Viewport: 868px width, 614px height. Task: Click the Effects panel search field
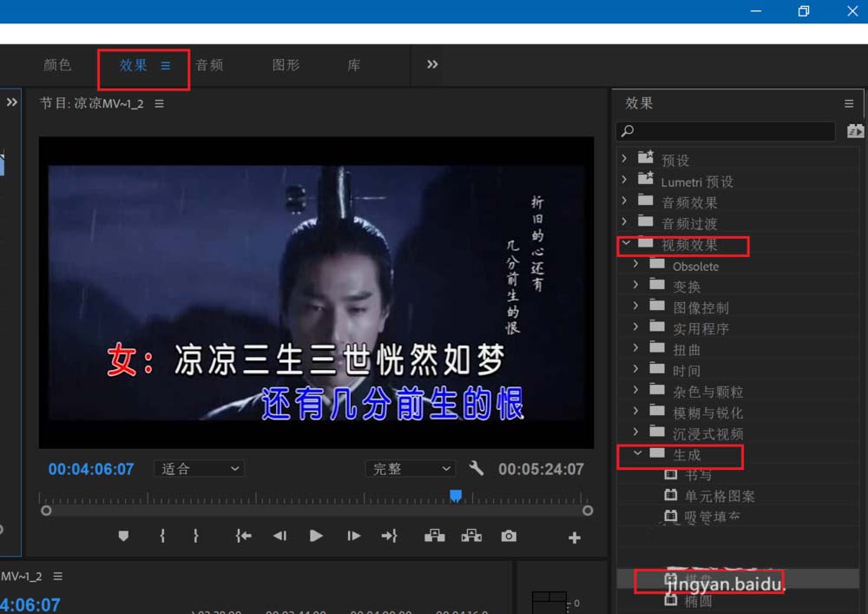(726, 131)
